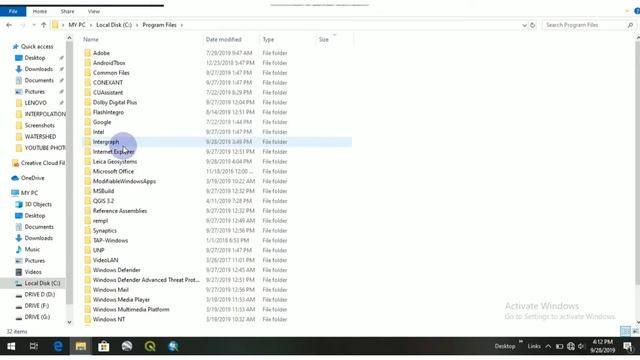Click the Adobe folder icon
Viewport: 640px width, 360px height.
(87, 53)
